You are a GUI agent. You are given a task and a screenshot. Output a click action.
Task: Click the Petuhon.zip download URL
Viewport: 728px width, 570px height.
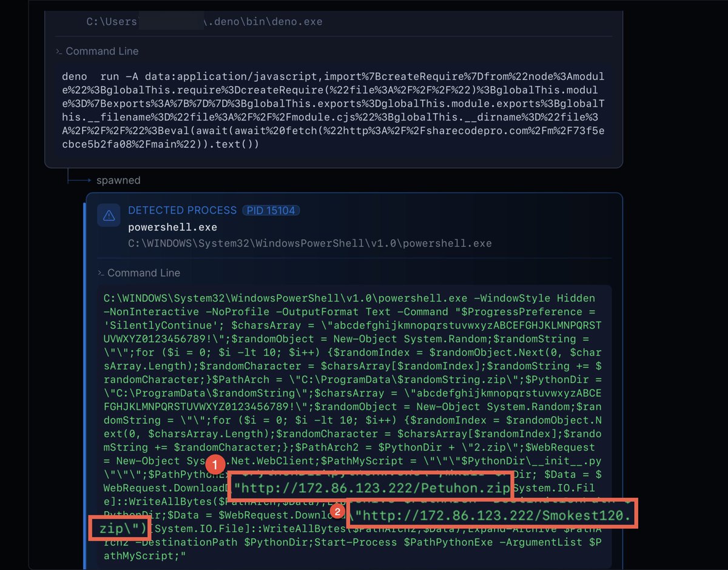(373, 488)
